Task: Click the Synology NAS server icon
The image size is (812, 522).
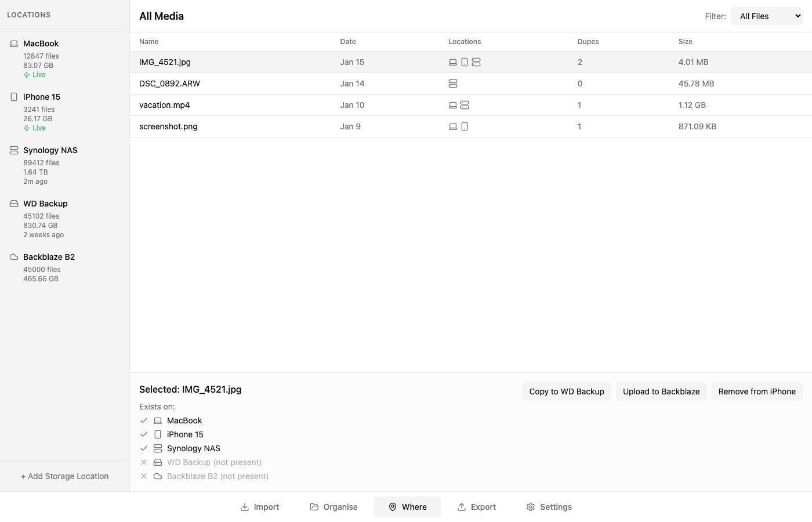Action: point(13,150)
